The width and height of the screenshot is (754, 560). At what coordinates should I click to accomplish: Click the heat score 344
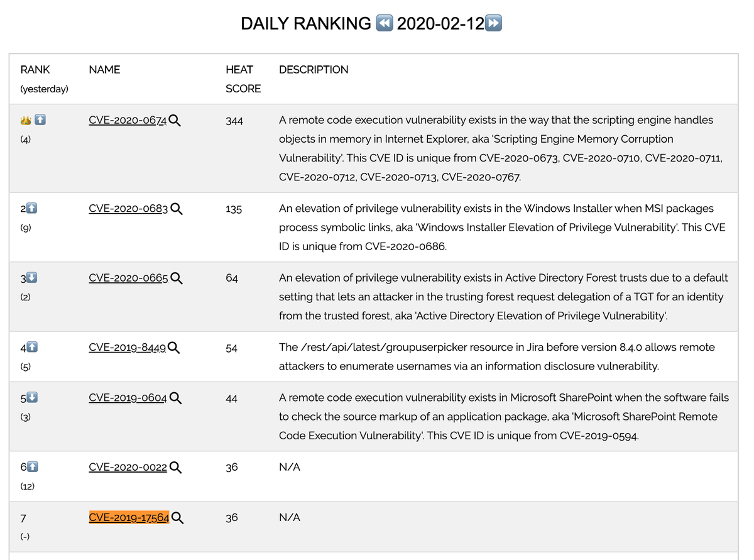[x=234, y=120]
